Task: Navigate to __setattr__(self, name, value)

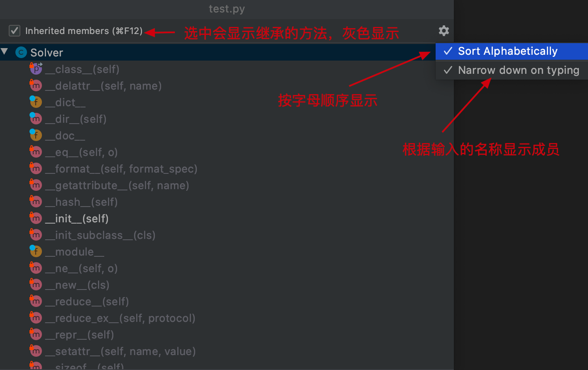Action: click(120, 351)
